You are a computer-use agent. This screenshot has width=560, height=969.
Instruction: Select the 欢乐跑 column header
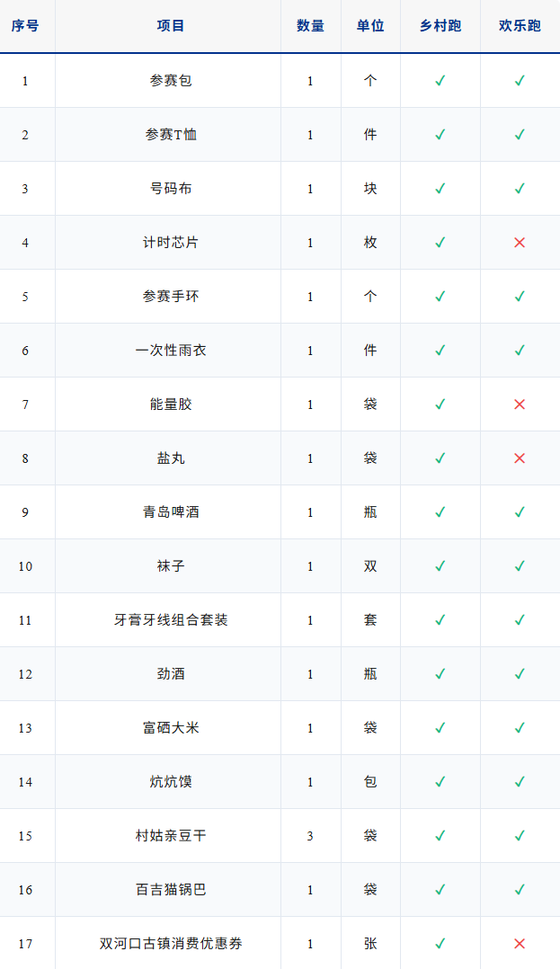pos(520,26)
